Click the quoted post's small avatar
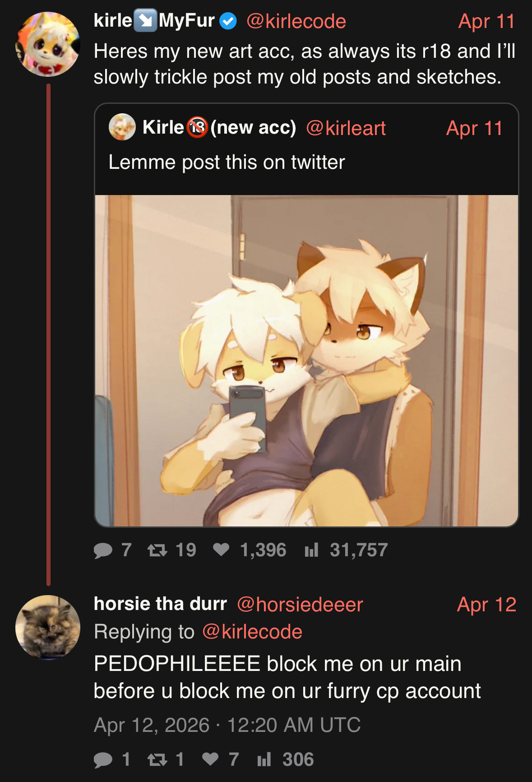 click(x=122, y=127)
